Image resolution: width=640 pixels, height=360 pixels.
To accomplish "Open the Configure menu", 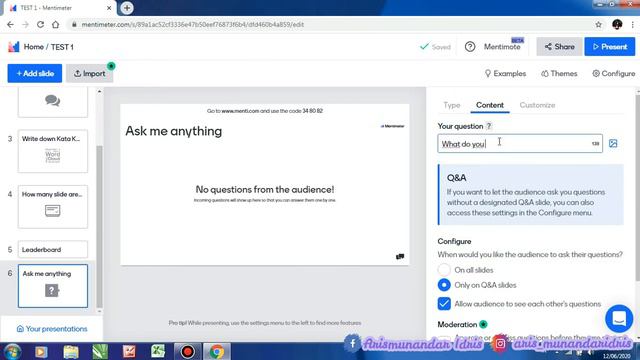I will click(613, 73).
